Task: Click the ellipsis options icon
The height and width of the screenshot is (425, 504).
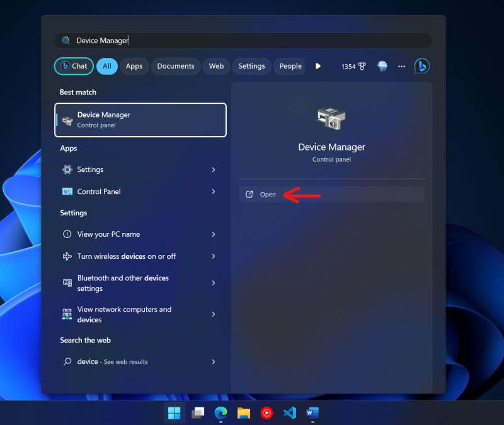Action: click(x=401, y=66)
